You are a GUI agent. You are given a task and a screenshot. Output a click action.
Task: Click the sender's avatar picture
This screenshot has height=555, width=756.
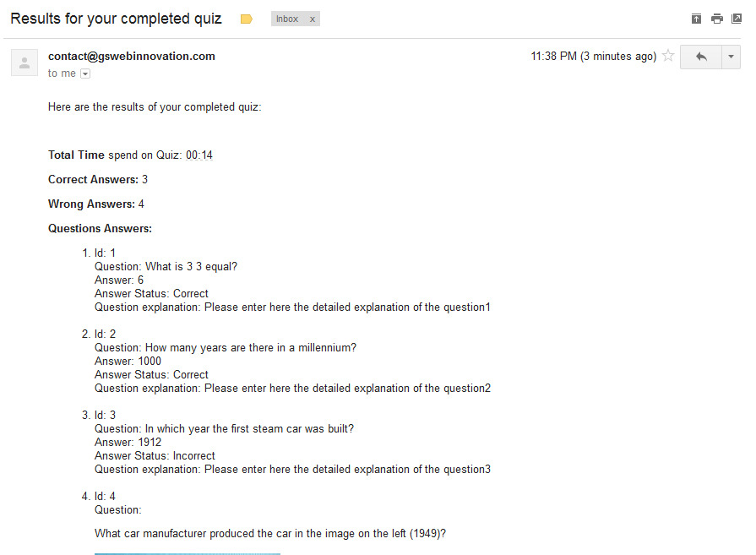click(x=24, y=63)
